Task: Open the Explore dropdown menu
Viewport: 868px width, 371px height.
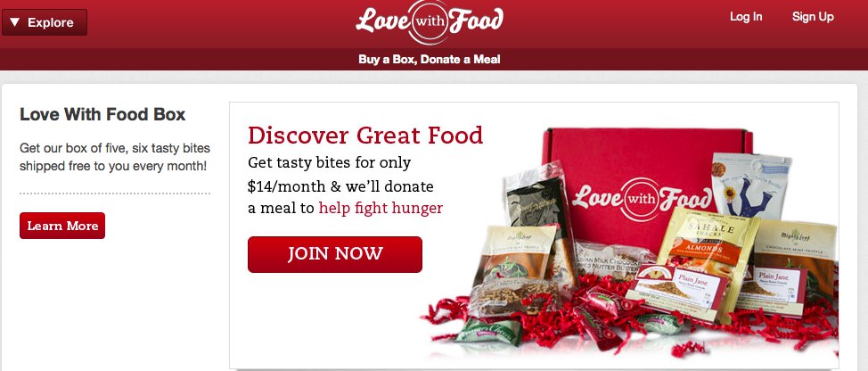Action: [x=45, y=22]
